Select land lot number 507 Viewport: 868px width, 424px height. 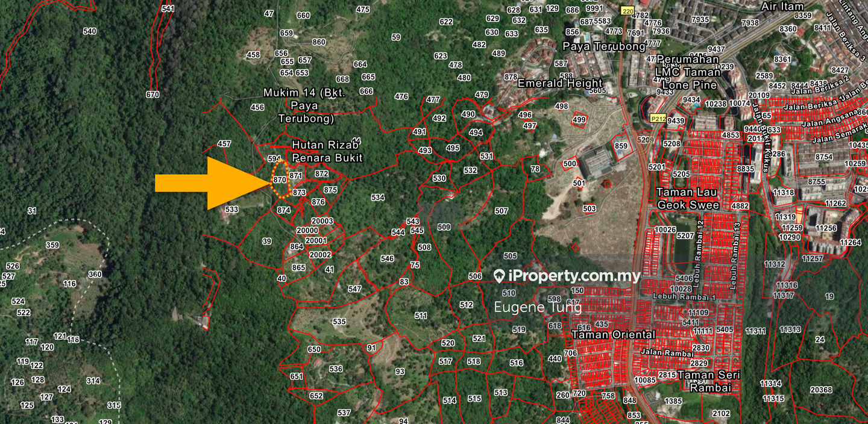click(501, 211)
